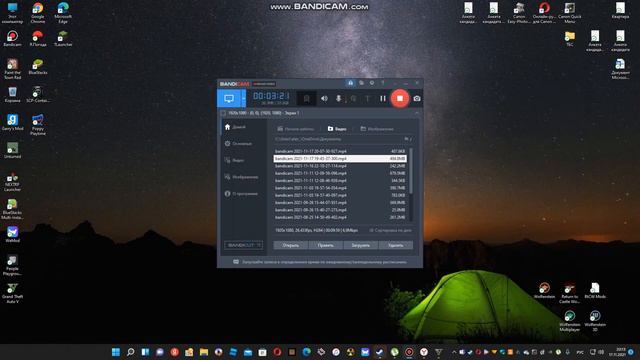Show hidden system tray icons chevron
The width and height of the screenshot is (640, 360).
pyautogui.click(x=454, y=352)
